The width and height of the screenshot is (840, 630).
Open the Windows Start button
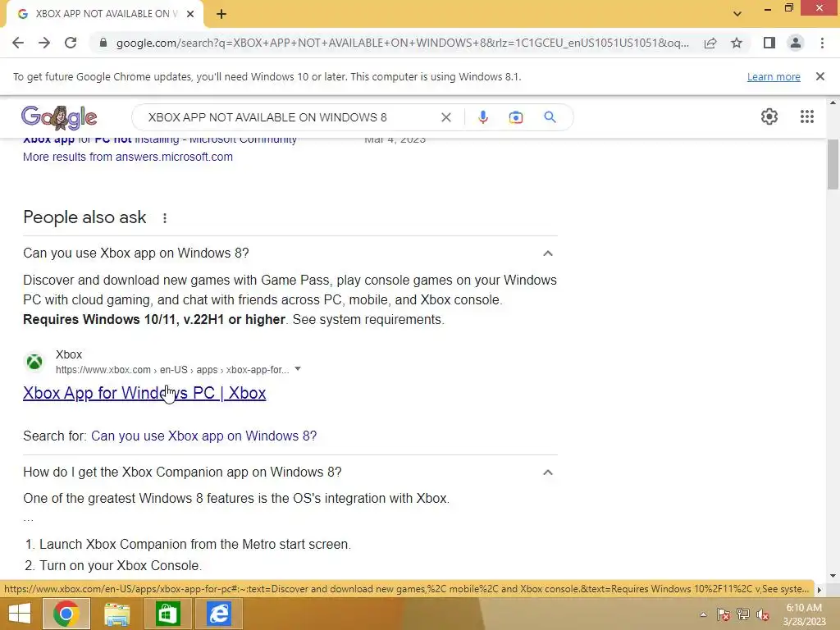coord(20,614)
